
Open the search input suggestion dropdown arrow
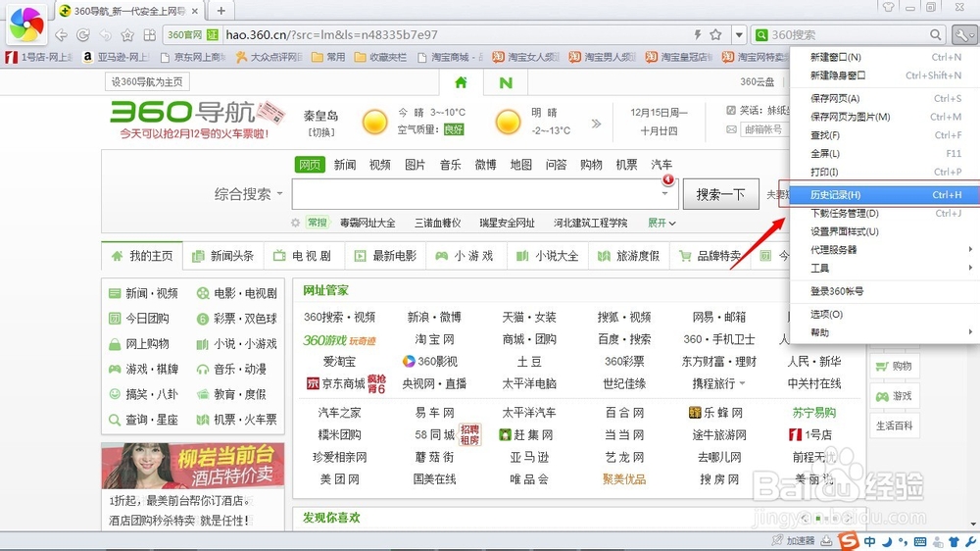click(664, 194)
